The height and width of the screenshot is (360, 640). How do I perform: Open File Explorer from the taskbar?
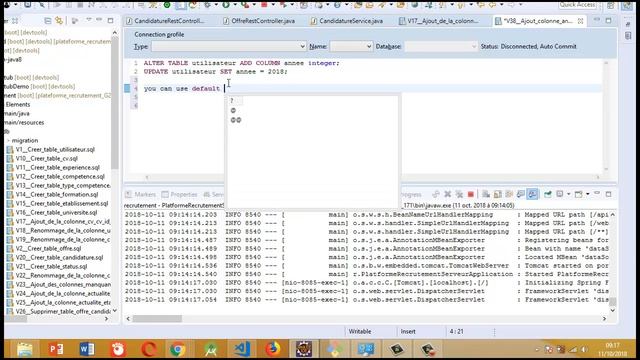pyautogui.click(x=25, y=349)
